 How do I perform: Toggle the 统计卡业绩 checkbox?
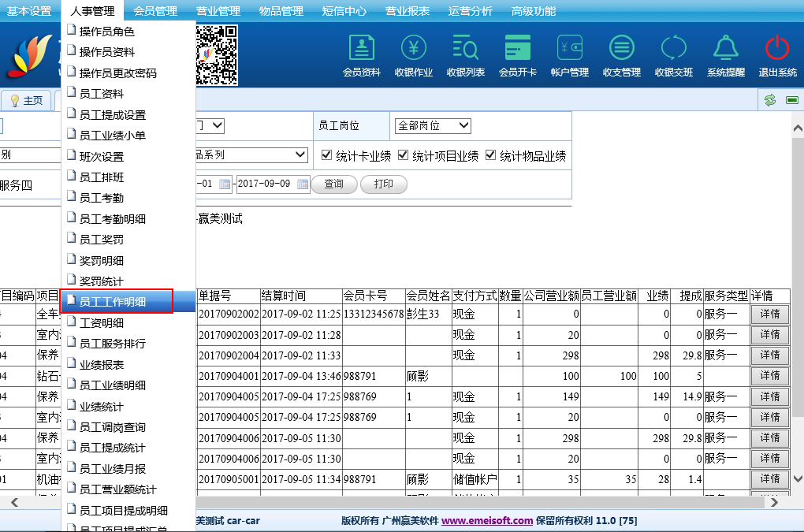coord(327,155)
